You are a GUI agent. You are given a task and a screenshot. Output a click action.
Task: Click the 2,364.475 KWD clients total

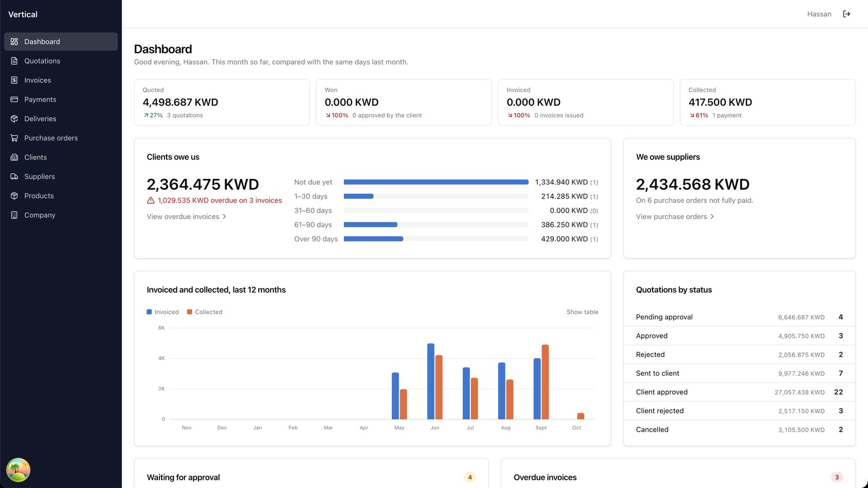pos(203,184)
